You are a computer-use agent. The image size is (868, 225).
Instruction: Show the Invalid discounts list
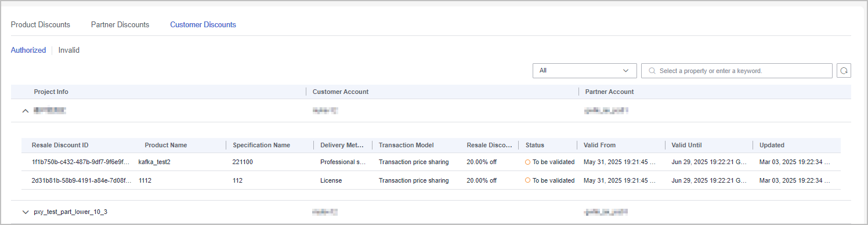69,50
